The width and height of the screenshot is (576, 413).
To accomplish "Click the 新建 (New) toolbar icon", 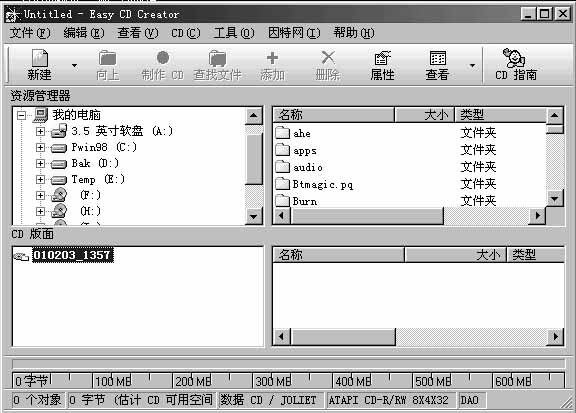I will [x=40, y=58].
